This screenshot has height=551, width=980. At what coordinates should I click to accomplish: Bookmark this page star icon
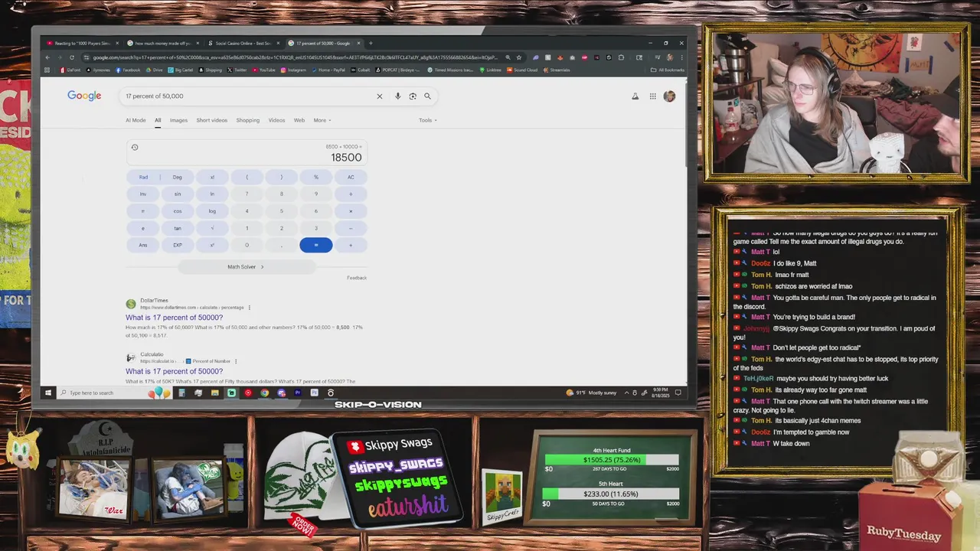518,57
